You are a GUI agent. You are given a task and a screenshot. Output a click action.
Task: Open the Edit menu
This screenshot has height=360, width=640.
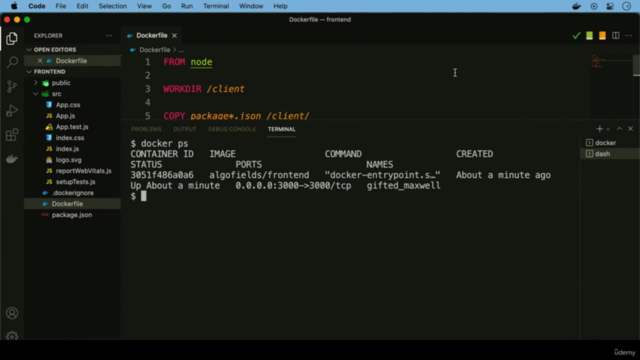point(82,6)
